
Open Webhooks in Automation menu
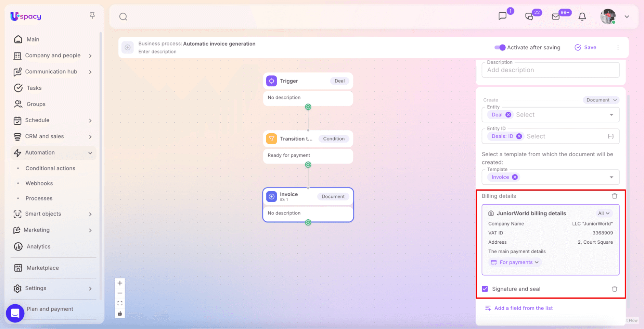[x=39, y=183]
